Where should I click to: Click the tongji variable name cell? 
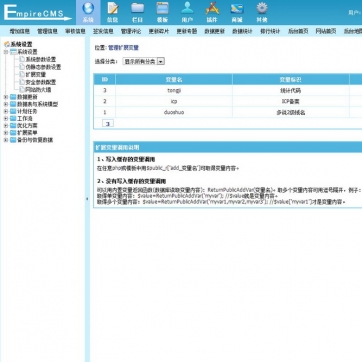point(174,90)
